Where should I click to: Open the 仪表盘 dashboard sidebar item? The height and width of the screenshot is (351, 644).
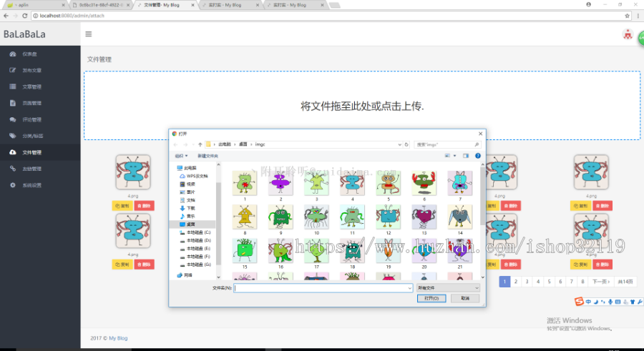[x=40, y=54]
